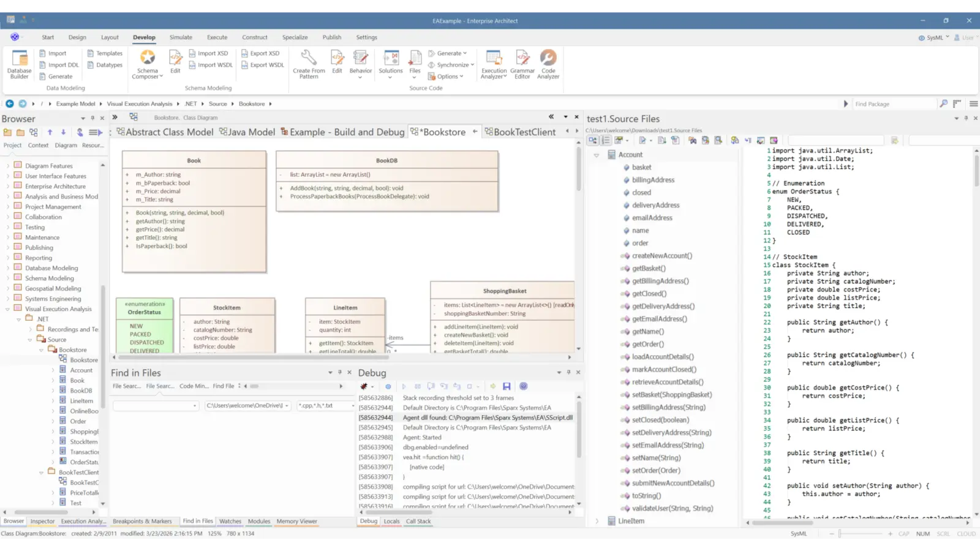980x551 pixels.
Task: Open the Database Builder
Action: tap(18, 64)
